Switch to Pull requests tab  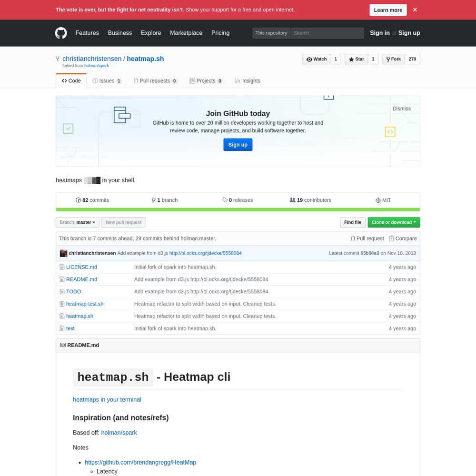coord(156,81)
